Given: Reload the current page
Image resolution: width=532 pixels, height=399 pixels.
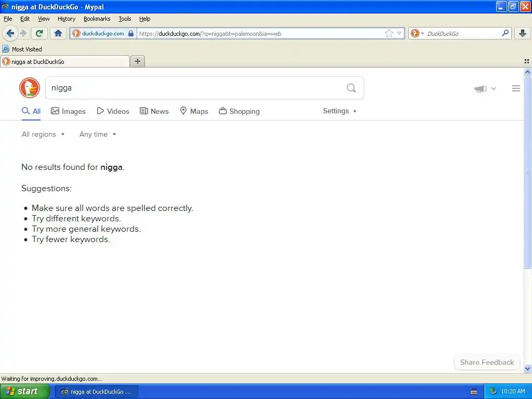Looking at the screenshot, I should [x=39, y=33].
